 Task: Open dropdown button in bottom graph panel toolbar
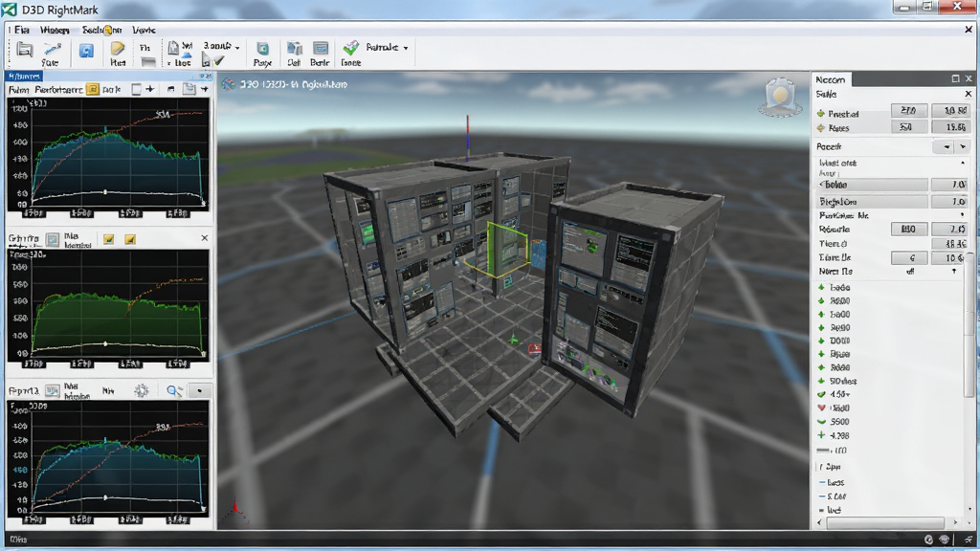199,391
